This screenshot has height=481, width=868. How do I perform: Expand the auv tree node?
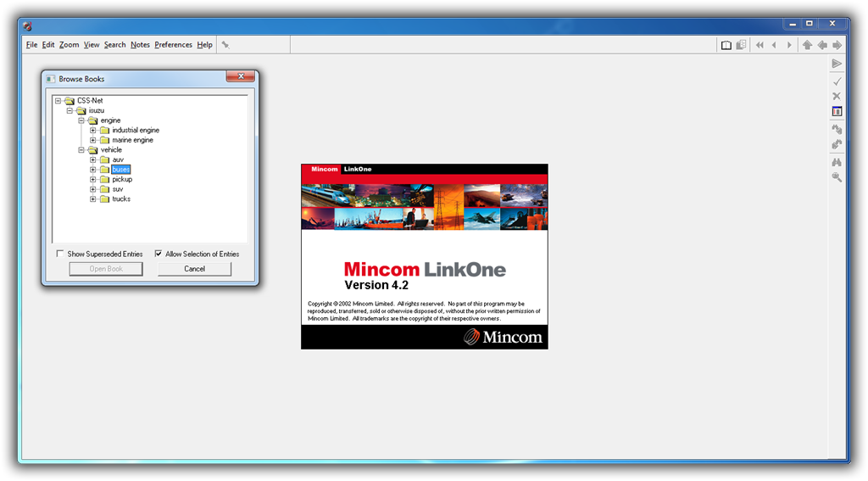(x=92, y=159)
